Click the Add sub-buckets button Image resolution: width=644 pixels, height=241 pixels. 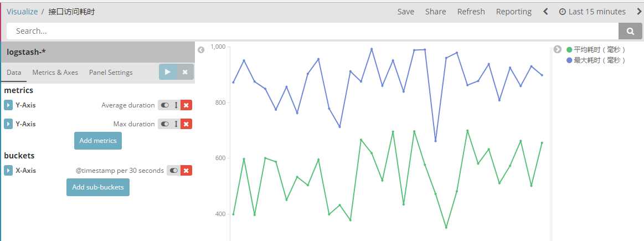(x=98, y=187)
